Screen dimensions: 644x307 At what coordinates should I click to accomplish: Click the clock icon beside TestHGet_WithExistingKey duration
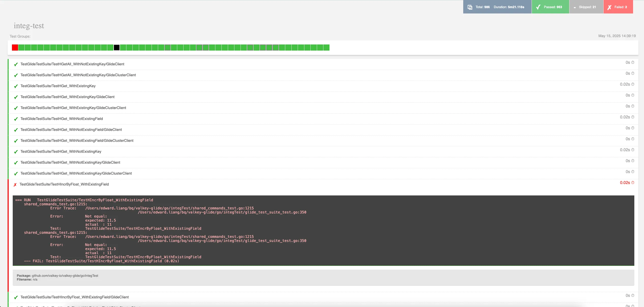pyautogui.click(x=633, y=84)
